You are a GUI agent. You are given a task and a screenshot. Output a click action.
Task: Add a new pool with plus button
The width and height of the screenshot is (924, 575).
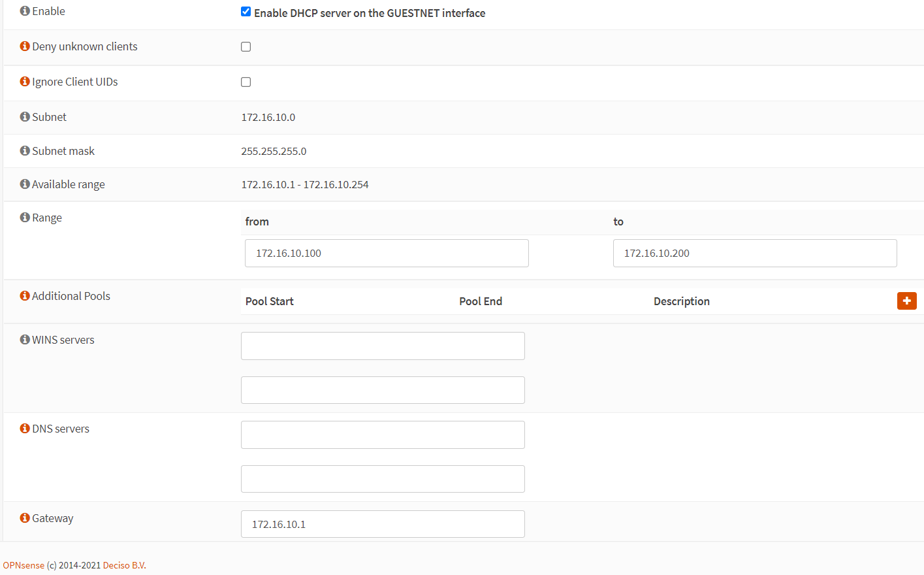coord(906,301)
